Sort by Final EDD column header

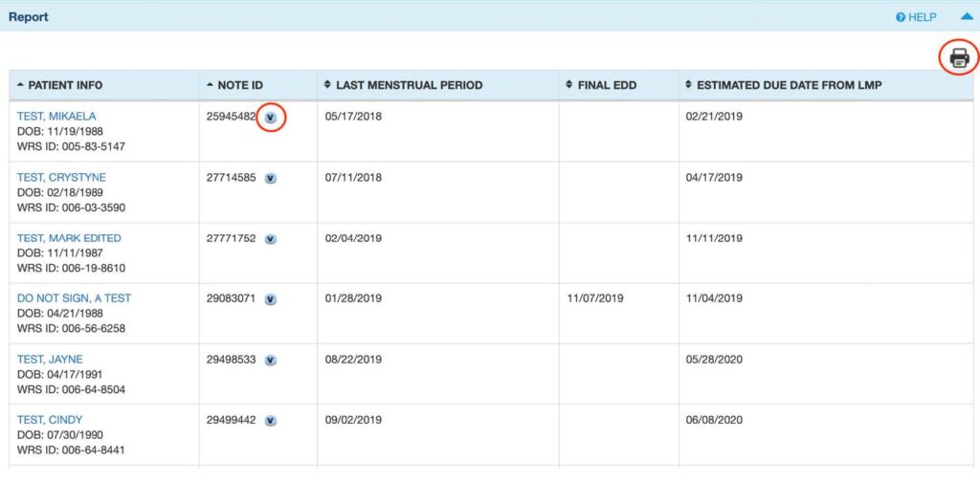[608, 85]
